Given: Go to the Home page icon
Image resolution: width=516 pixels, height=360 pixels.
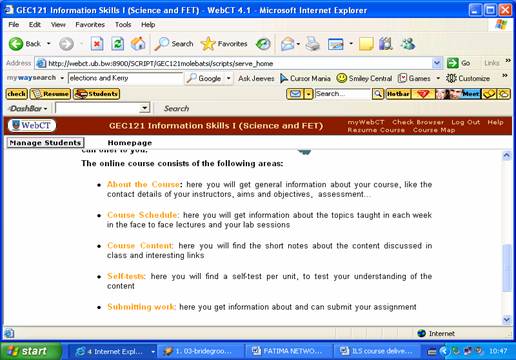Looking at the screenshot, I should [138, 44].
